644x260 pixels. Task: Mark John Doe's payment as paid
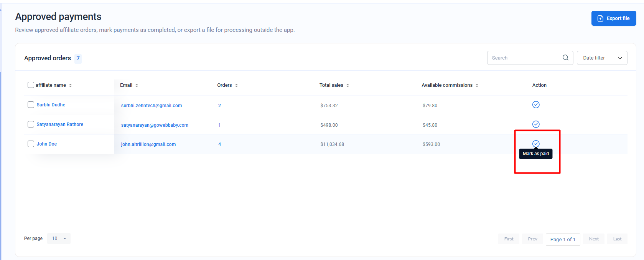coord(536,144)
